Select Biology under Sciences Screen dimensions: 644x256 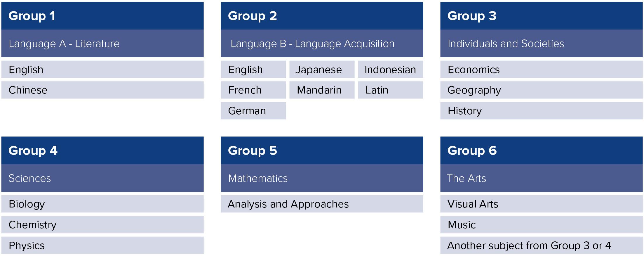pyautogui.click(x=102, y=204)
